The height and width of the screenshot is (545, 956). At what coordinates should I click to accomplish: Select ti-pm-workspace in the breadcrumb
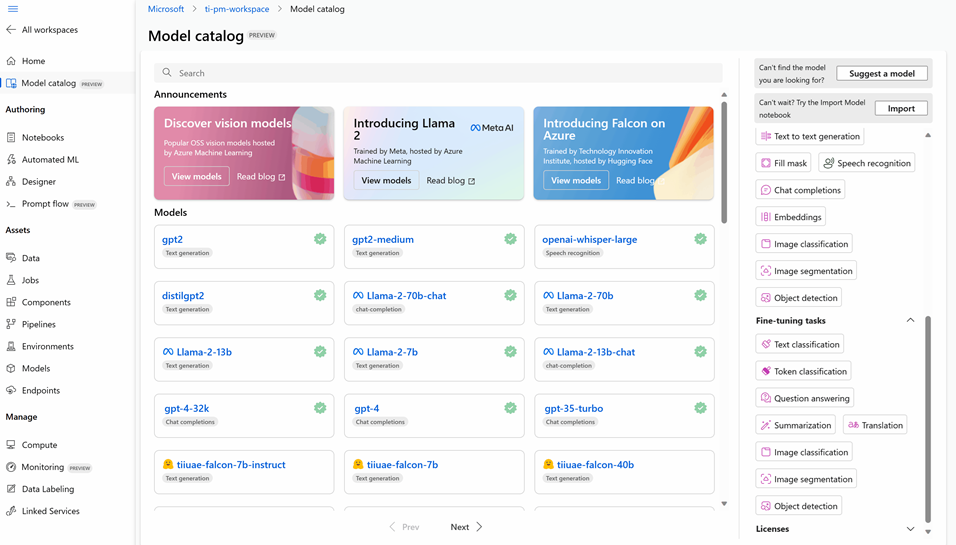coord(236,9)
